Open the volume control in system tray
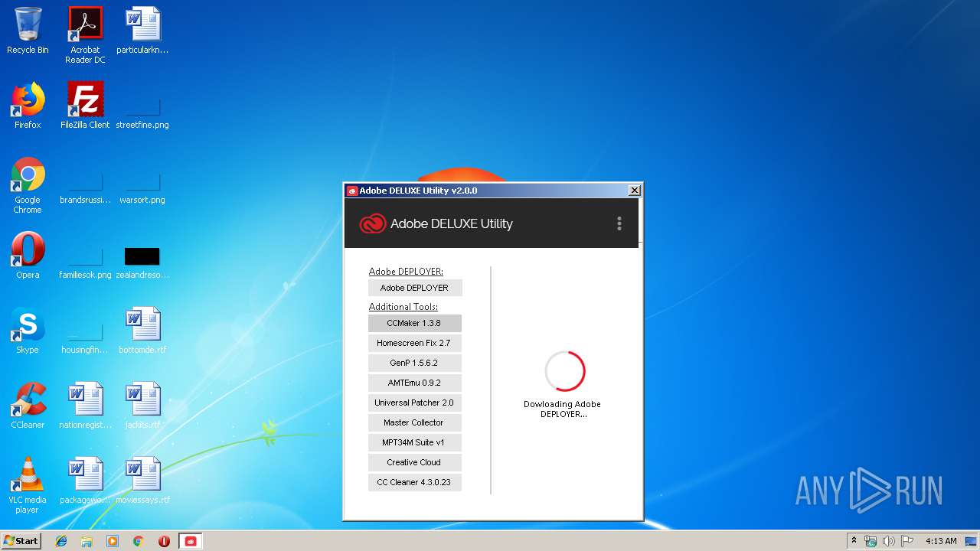 pyautogui.click(x=889, y=541)
